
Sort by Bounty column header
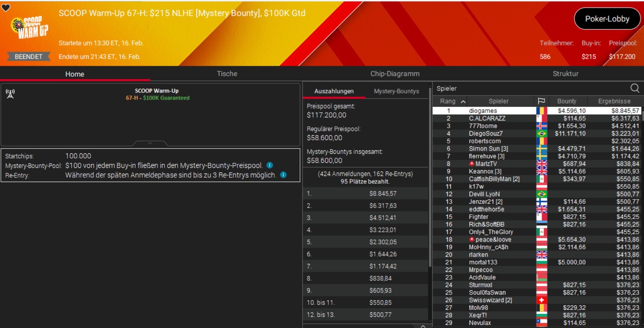pos(567,101)
